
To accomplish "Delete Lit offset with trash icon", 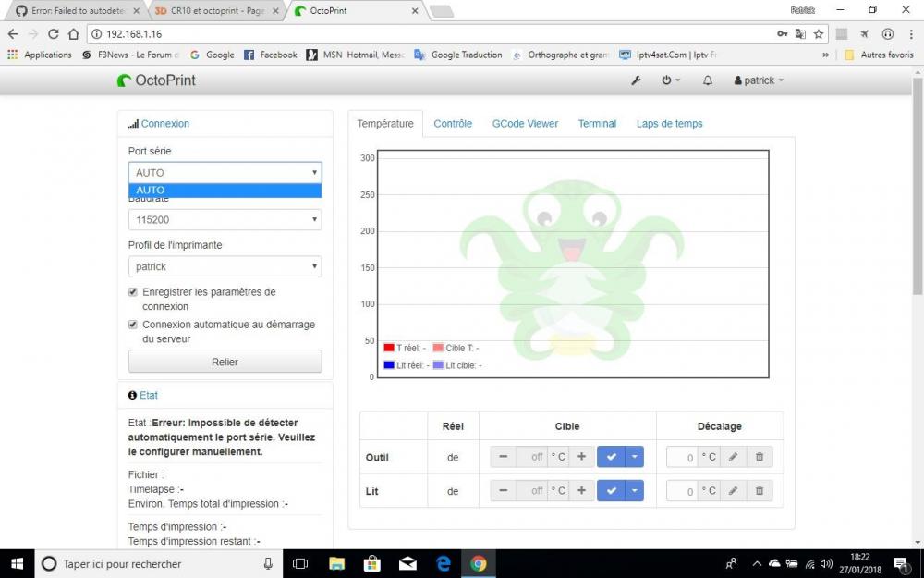I will (759, 491).
